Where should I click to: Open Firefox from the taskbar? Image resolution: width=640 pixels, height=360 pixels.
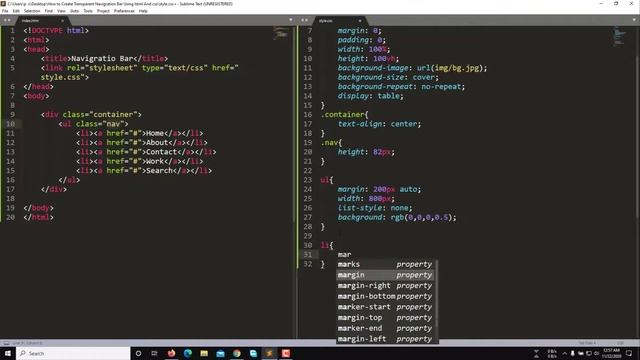click(171, 353)
